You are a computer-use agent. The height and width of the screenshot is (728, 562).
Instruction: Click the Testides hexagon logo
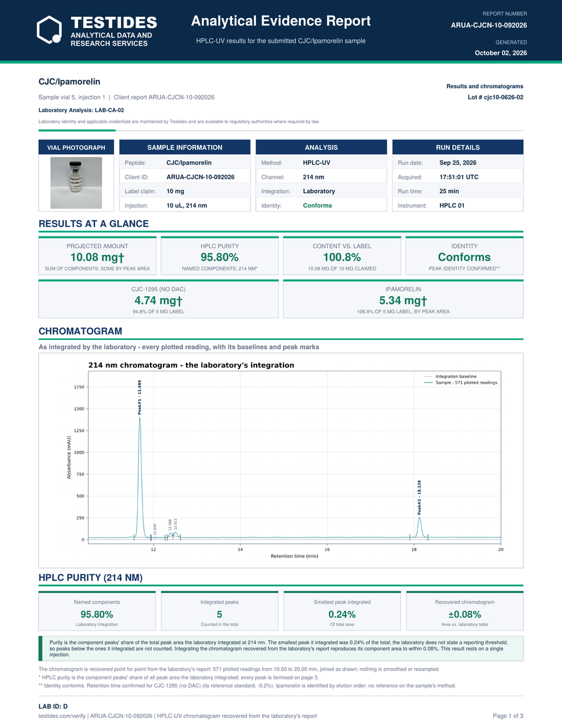tap(49, 30)
